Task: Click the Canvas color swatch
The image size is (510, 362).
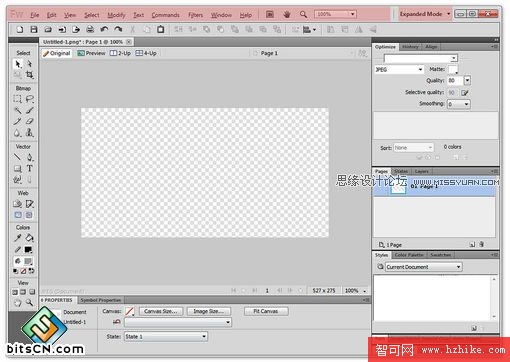Action: (x=130, y=312)
